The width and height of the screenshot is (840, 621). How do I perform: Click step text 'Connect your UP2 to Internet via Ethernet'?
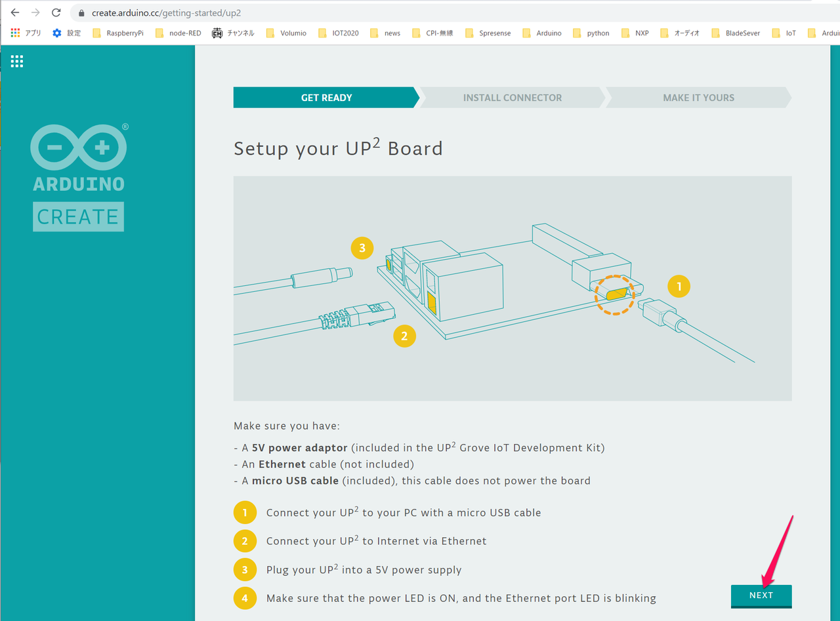pyautogui.click(x=377, y=541)
